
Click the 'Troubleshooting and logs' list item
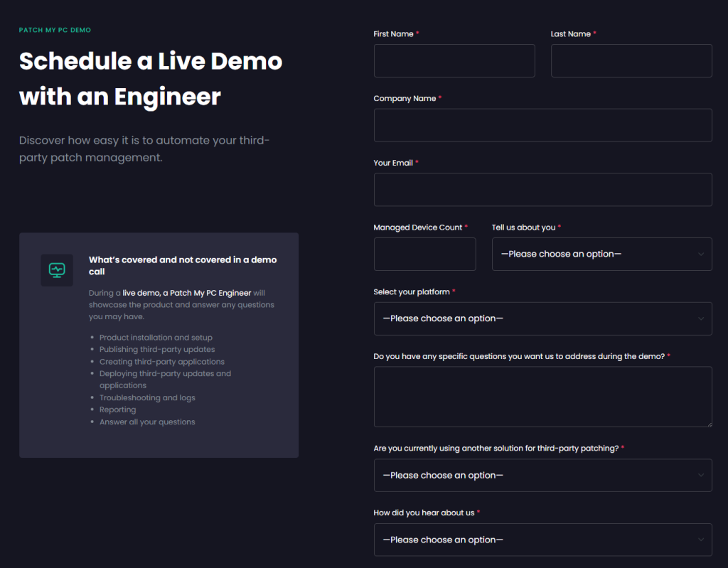[147, 398]
